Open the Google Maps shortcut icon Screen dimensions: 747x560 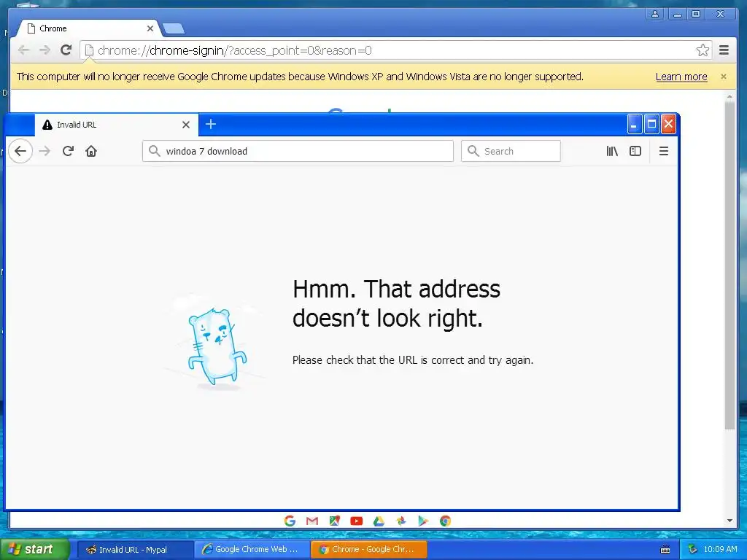pos(334,521)
